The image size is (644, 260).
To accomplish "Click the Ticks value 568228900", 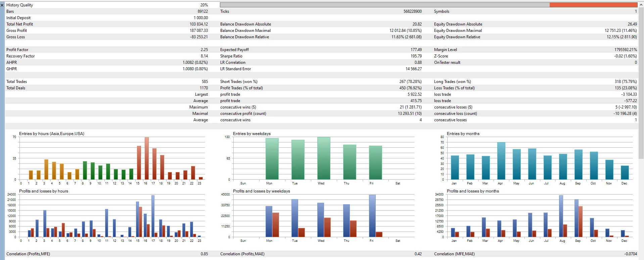I will point(413,11).
